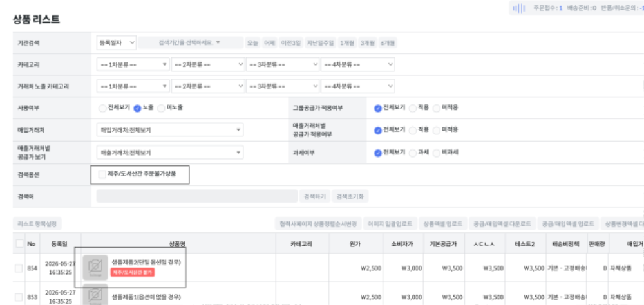
Task: Click the 검색하기 button
Action: click(315, 196)
